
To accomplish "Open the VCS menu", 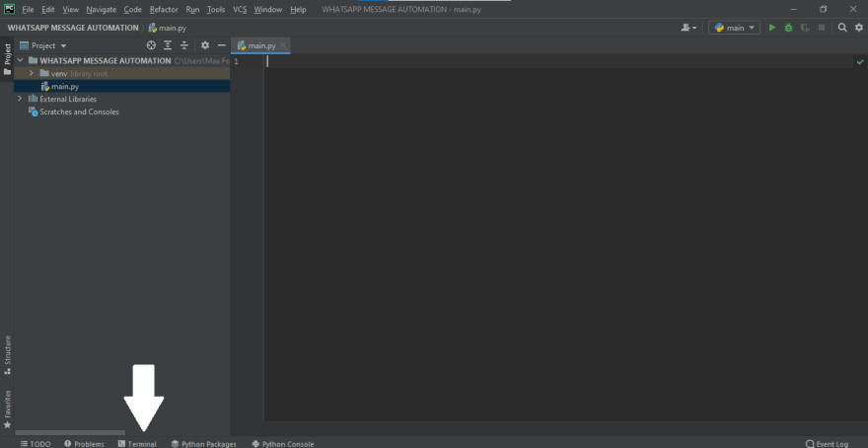I will 240,10.
